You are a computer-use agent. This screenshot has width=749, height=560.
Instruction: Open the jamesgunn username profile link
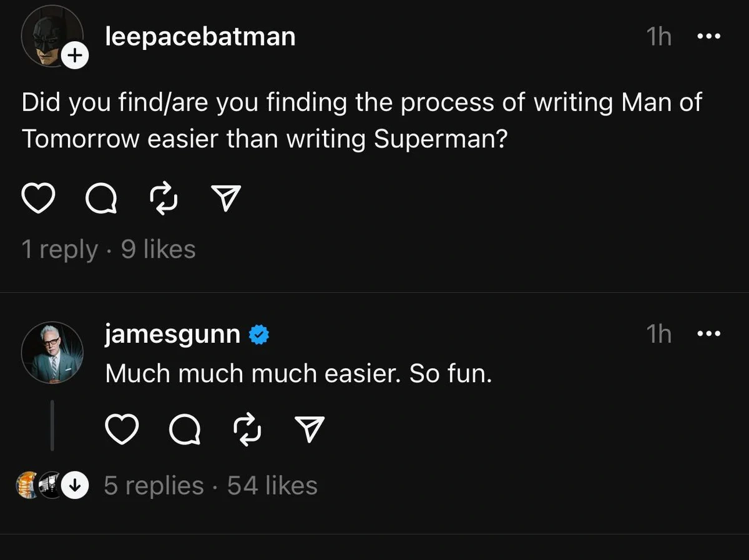[x=173, y=335]
